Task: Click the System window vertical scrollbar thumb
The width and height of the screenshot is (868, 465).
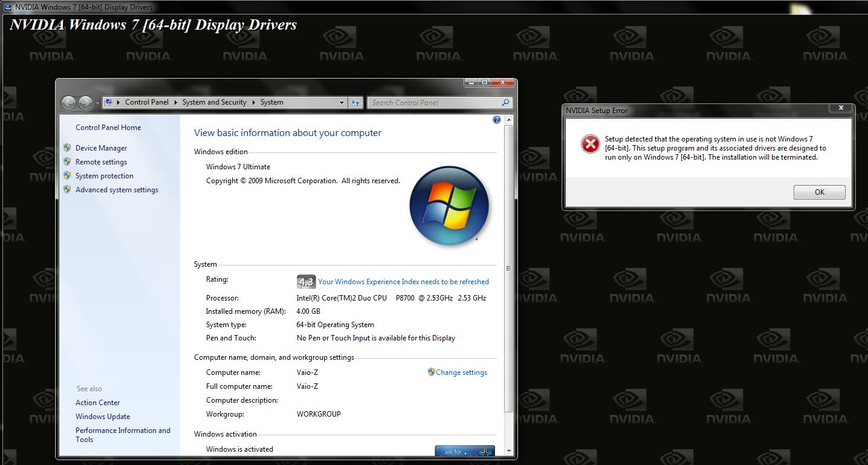Action: click(508, 268)
